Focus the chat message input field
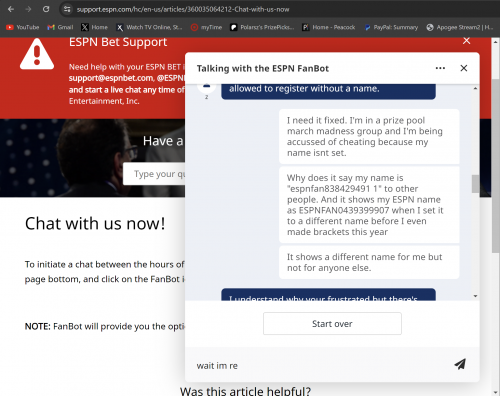Viewport: 500px width, 396px height. pyautogui.click(x=320, y=365)
